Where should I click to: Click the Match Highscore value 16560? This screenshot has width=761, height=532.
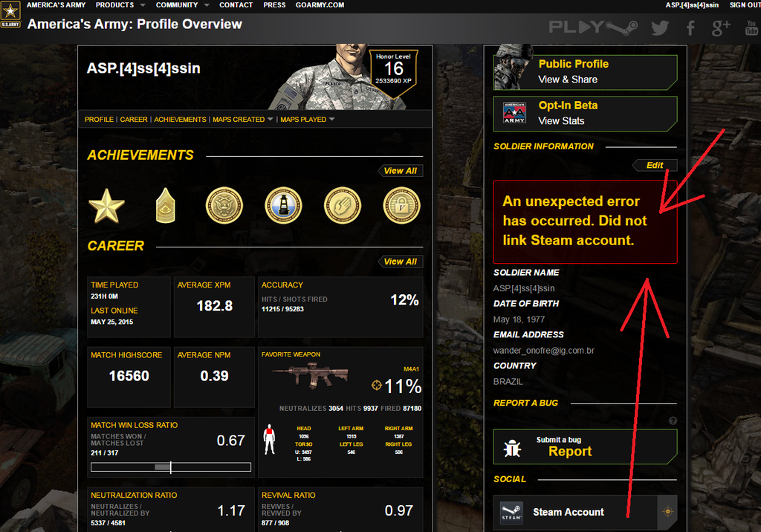pyautogui.click(x=129, y=376)
